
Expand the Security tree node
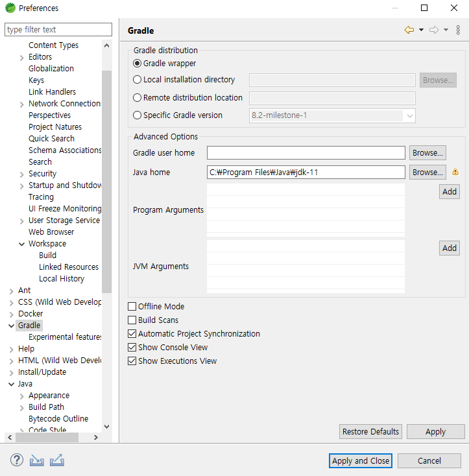click(x=21, y=174)
